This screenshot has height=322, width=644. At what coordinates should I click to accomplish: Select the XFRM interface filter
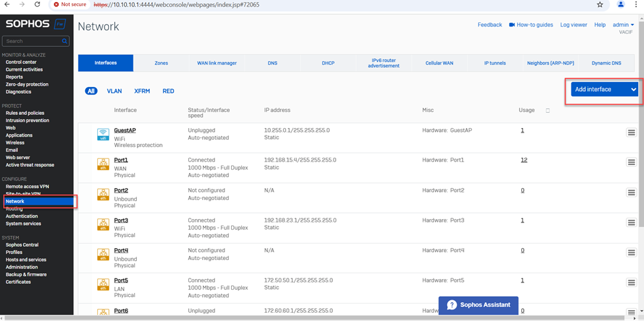click(142, 91)
